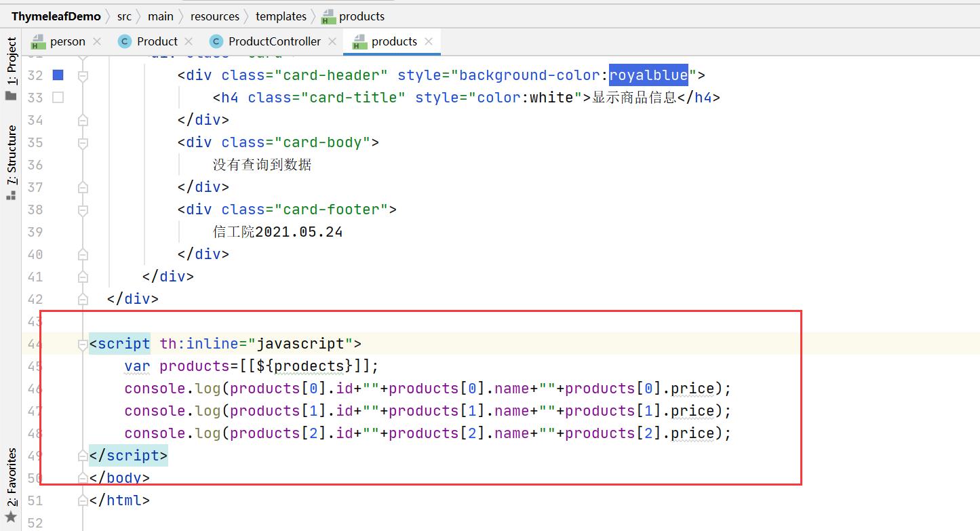
Task: Open the 1: Project side panel
Action: [x=11, y=60]
